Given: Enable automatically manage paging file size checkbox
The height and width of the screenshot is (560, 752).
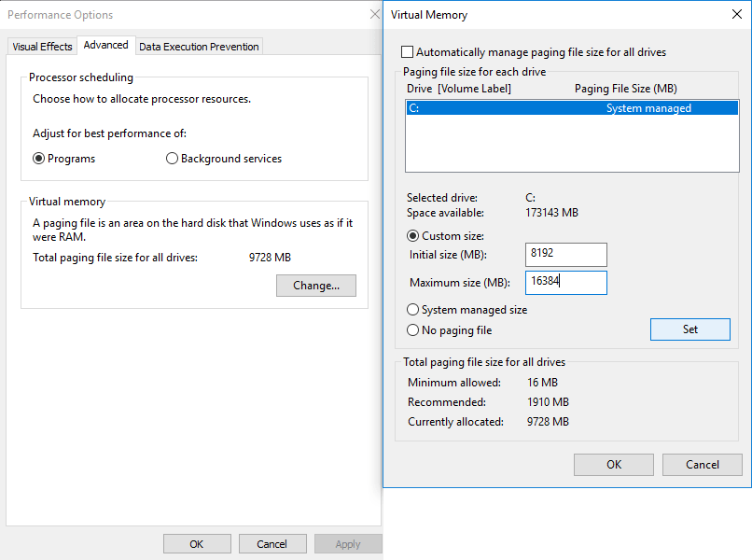Looking at the screenshot, I should coord(407,52).
